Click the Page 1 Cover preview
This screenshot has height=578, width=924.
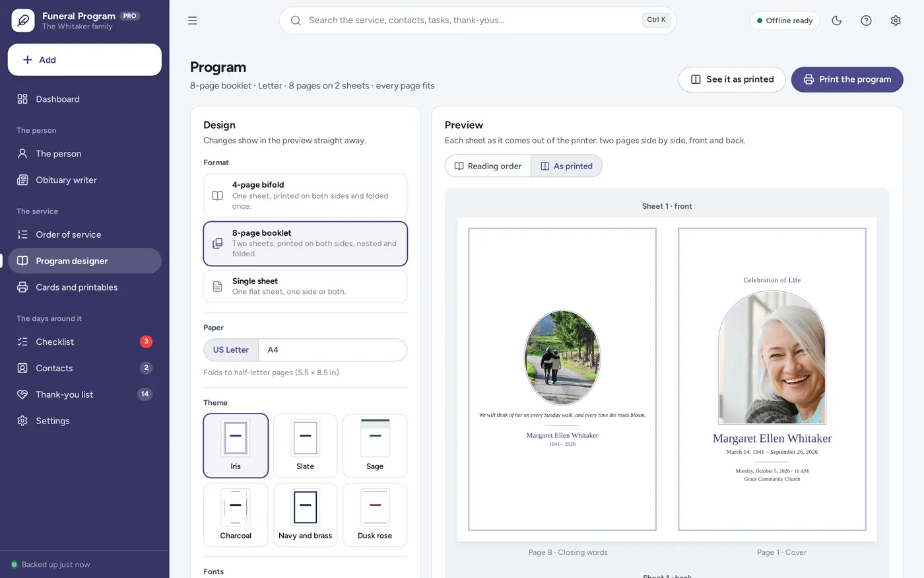[x=772, y=379]
